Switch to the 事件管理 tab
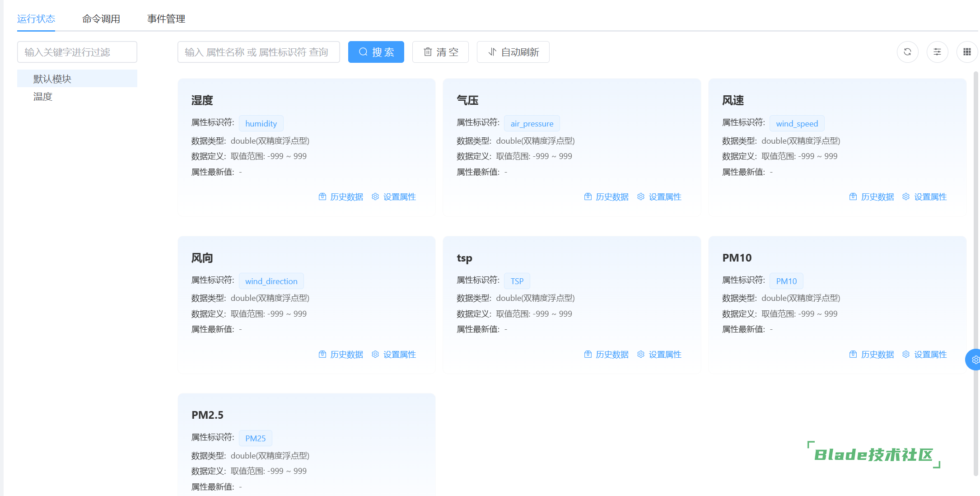Image resolution: width=980 pixels, height=496 pixels. coord(166,19)
